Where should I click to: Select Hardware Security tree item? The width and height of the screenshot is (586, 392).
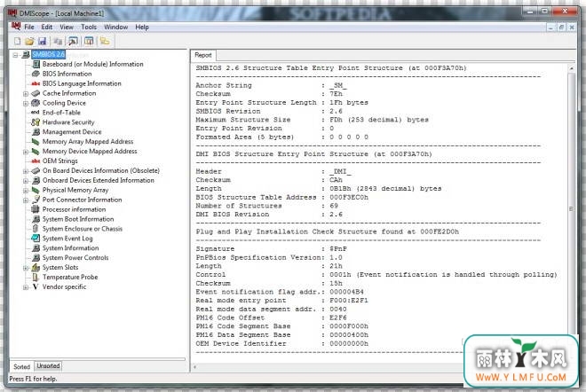click(x=68, y=122)
